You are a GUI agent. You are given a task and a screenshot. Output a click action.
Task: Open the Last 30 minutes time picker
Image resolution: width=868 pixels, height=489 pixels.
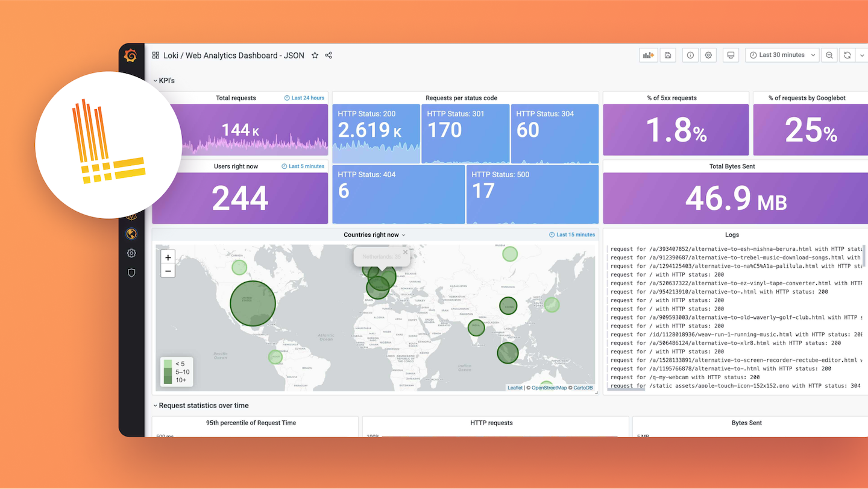(782, 55)
